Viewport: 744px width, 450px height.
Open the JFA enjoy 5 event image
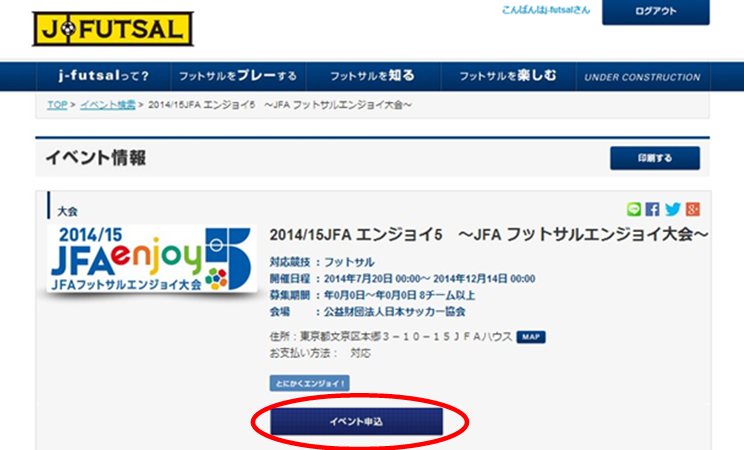pos(138,257)
